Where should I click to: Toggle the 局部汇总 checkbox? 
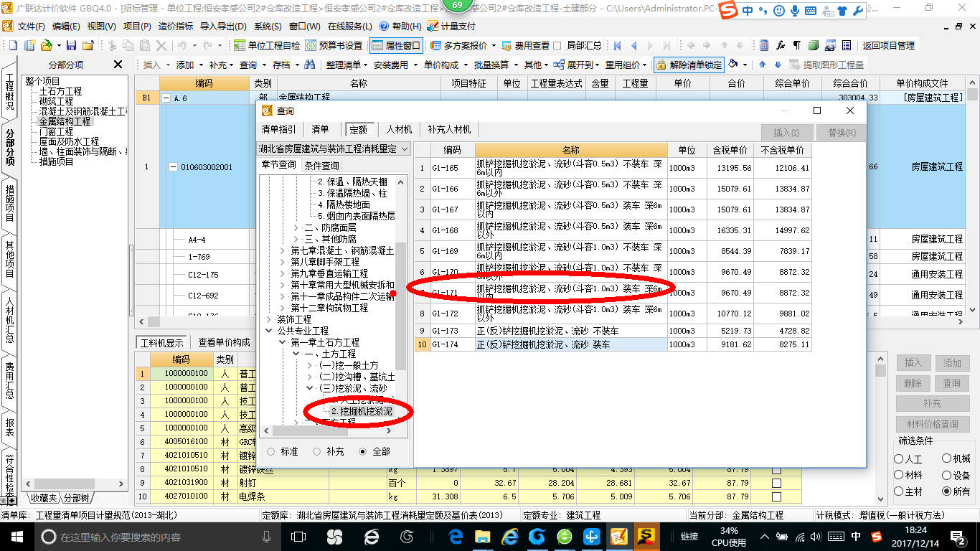557,45
